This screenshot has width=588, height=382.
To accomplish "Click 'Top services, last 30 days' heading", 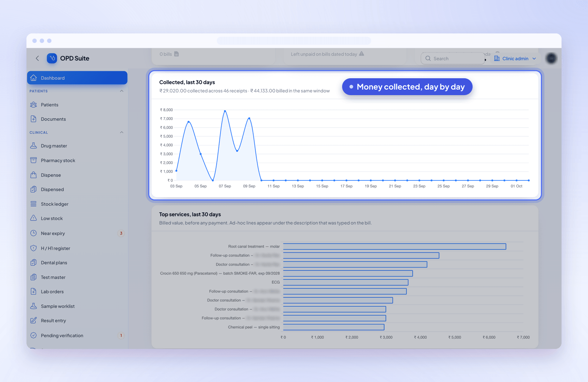I will click(190, 215).
